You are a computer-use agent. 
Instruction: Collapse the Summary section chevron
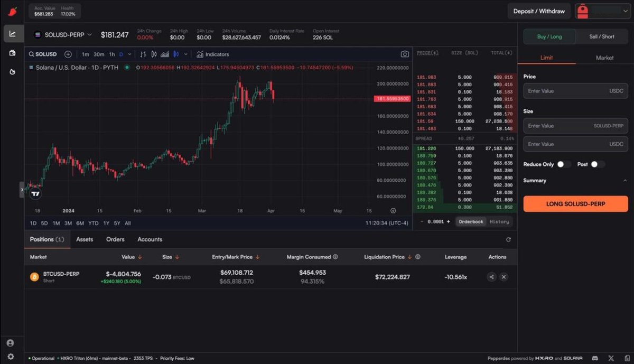pyautogui.click(x=625, y=181)
